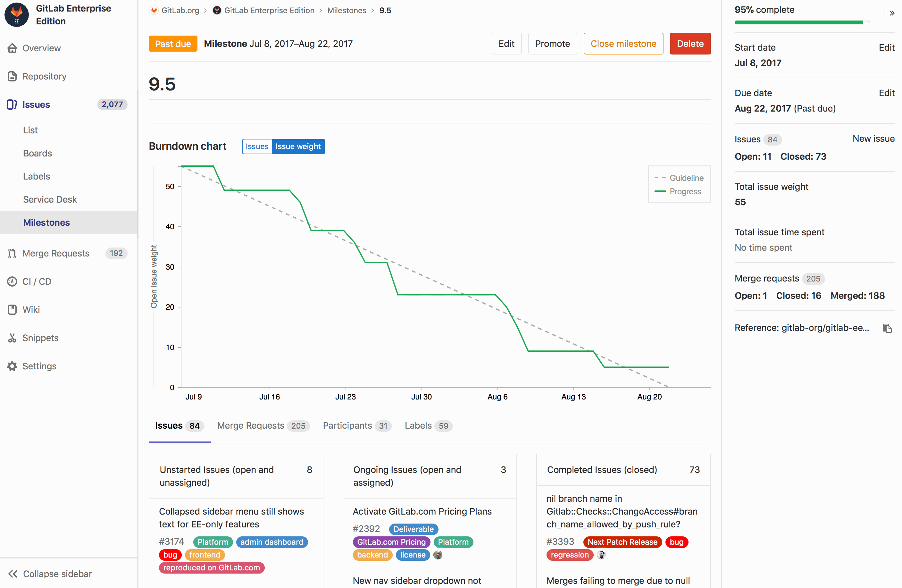Click the Closed: 73 issues text
This screenshot has width=902, height=588.
coord(803,156)
